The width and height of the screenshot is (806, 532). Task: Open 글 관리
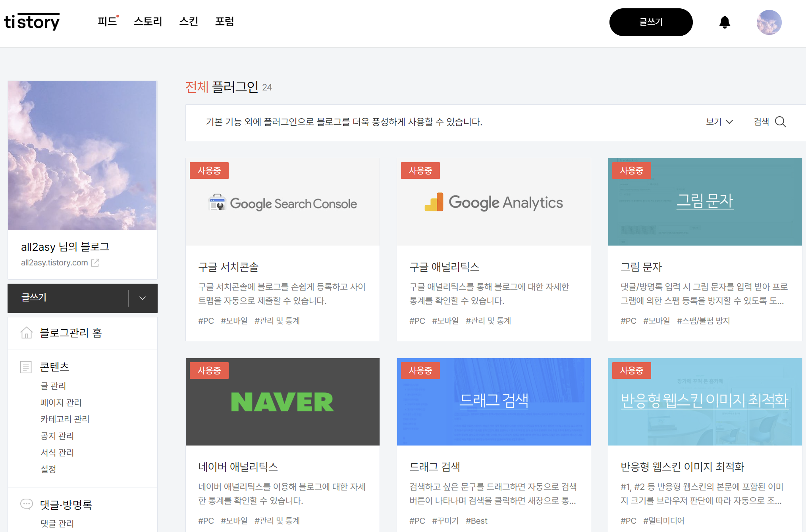point(53,386)
